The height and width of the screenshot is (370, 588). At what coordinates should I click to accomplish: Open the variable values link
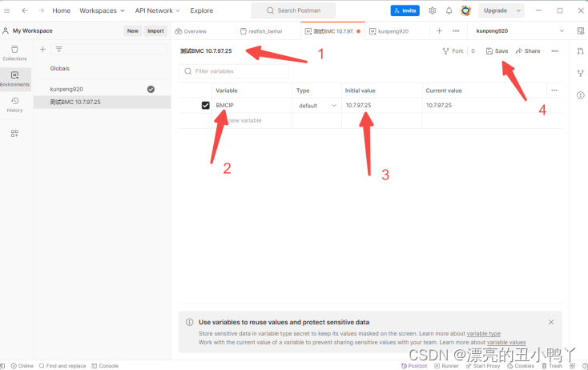506,342
